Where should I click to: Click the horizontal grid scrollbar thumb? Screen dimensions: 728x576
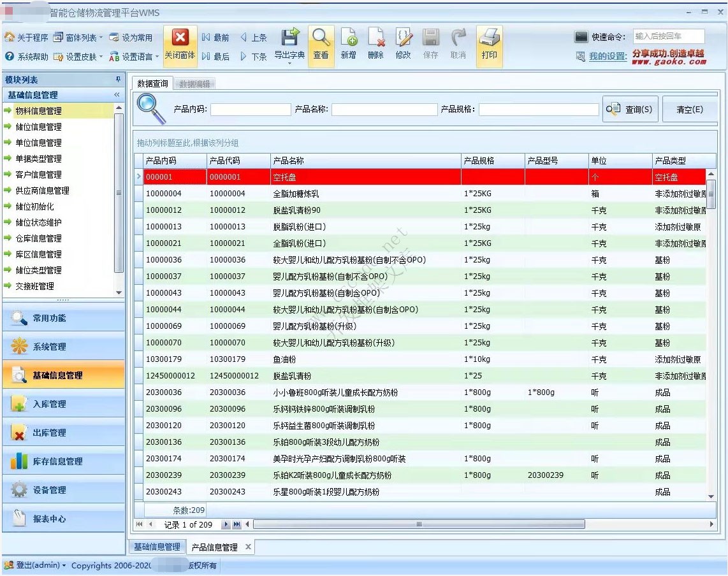[x=419, y=524]
